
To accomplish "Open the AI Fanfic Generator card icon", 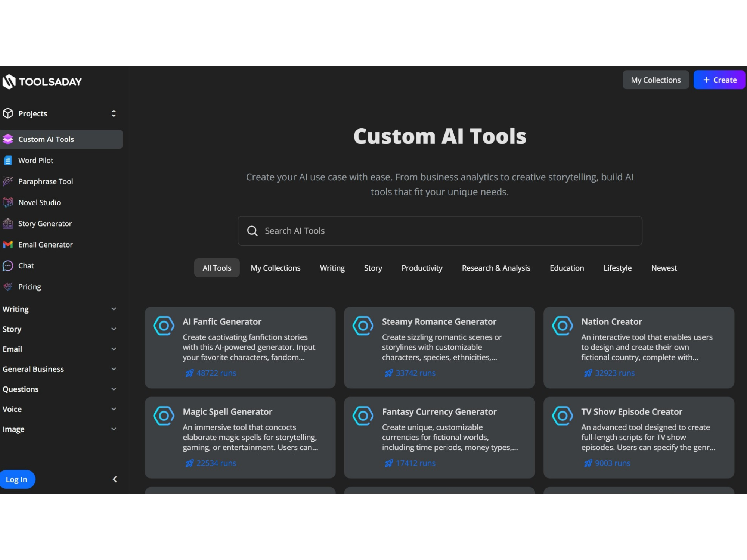I will 164,326.
